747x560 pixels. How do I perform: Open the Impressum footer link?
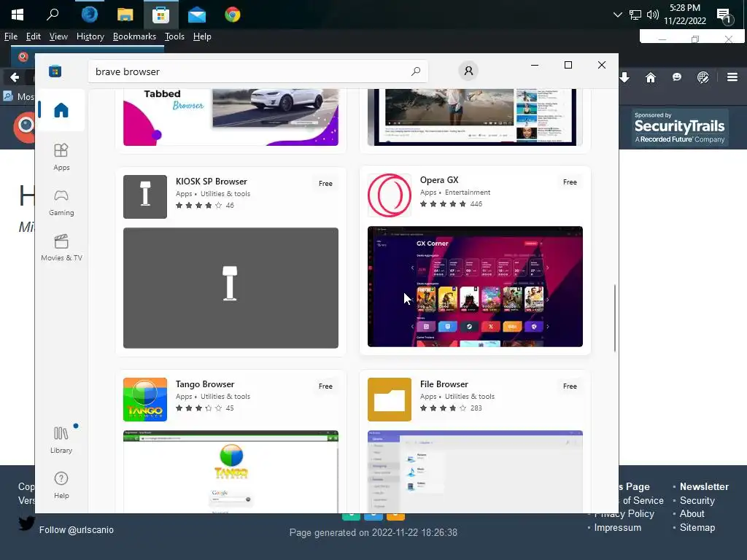617,528
